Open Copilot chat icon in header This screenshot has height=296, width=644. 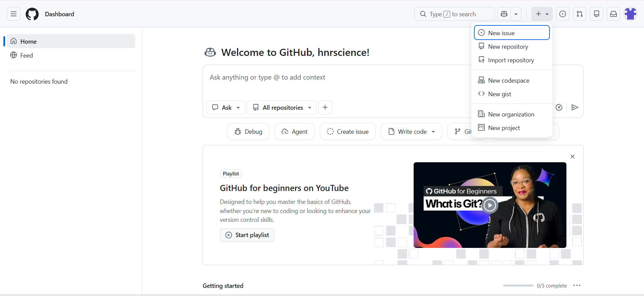click(504, 14)
